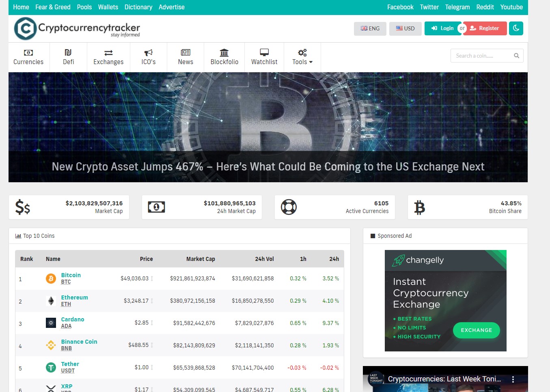Image resolution: width=550 pixels, height=392 pixels.
Task: Toggle dark mode moon button
Action: pos(516,28)
